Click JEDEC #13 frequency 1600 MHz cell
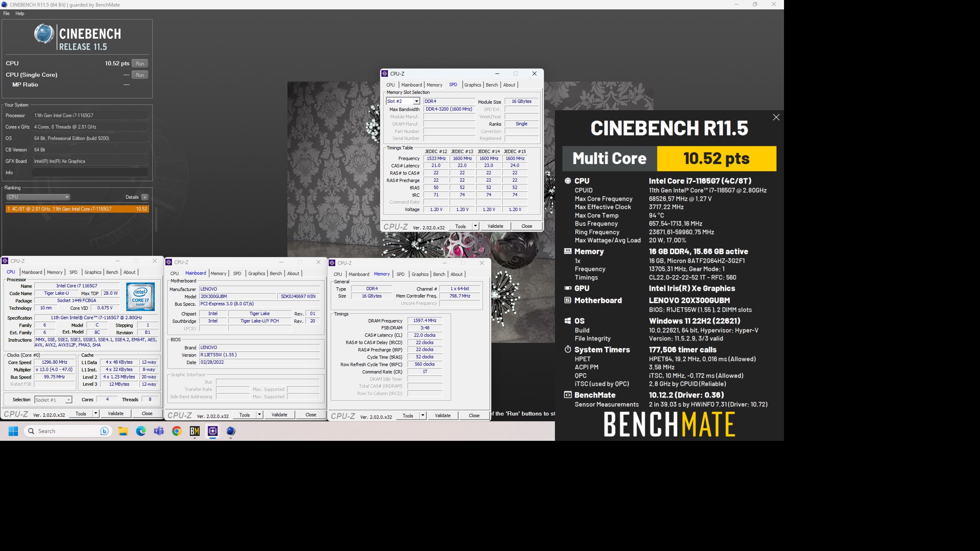This screenshot has height=551, width=980. point(462,158)
